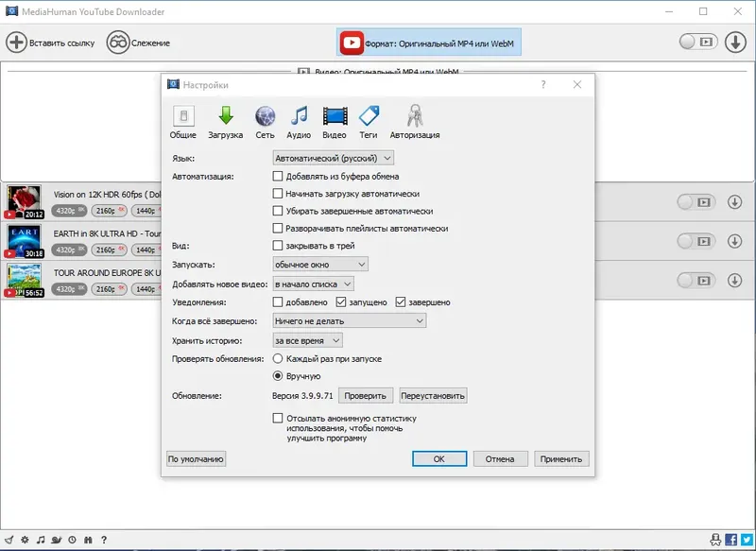This screenshot has height=551, width=756.
Task: Click the music note icon in status bar
Action: pos(41,540)
